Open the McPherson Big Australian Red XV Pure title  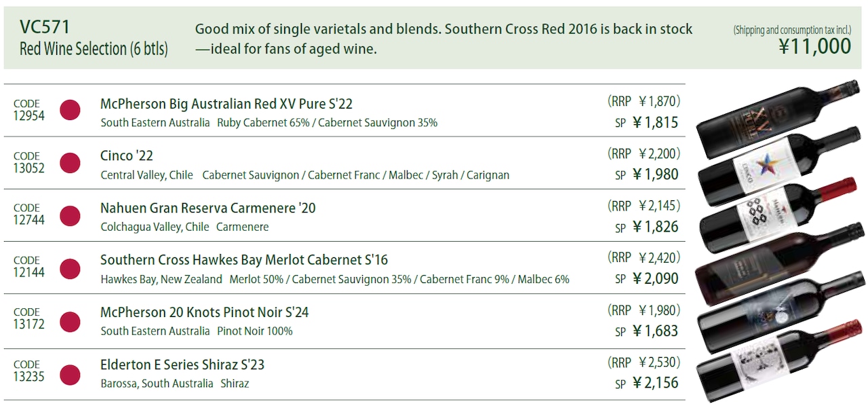pos(226,104)
